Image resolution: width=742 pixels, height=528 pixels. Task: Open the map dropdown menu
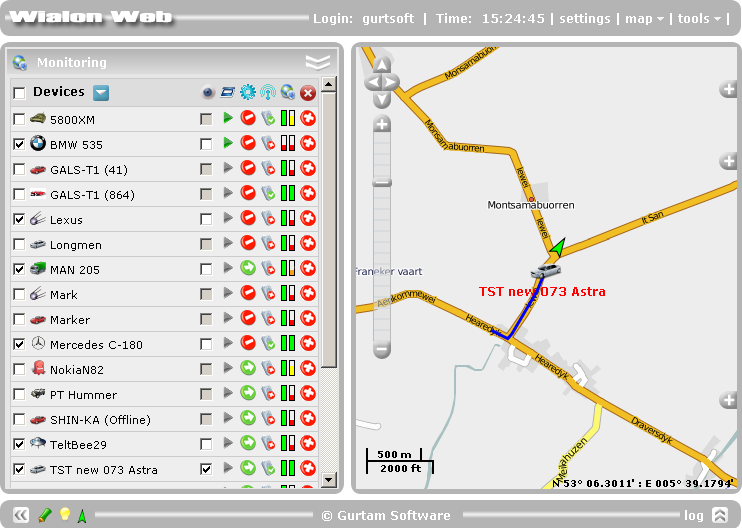pos(645,19)
